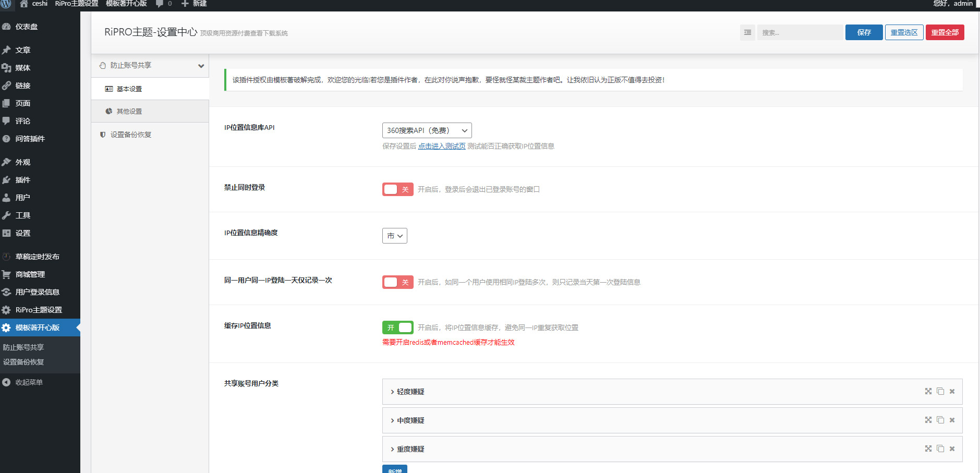This screenshot has width=980, height=473.
Task: Enable 同一用户同一IP登陆一天仅记录一次 switch
Action: point(398,282)
